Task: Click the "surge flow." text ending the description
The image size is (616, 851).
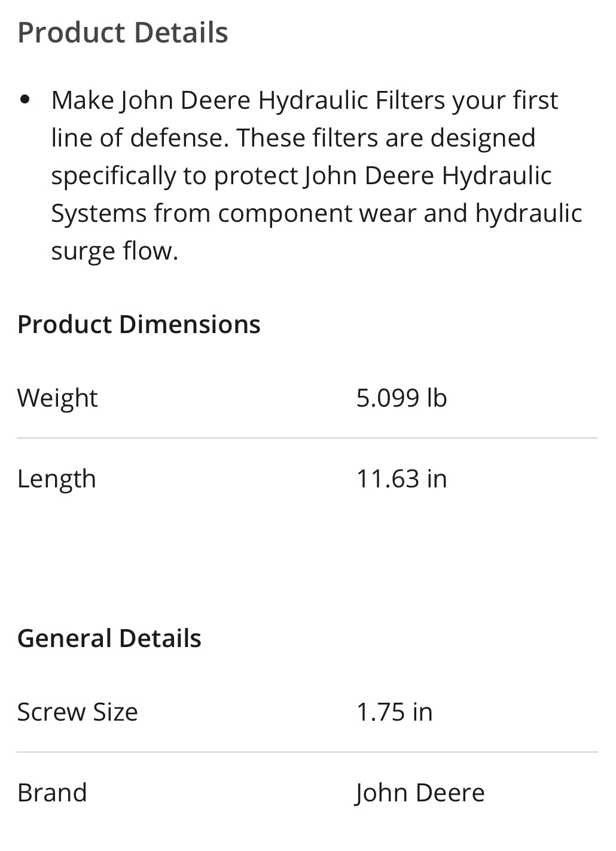Action: click(x=114, y=251)
